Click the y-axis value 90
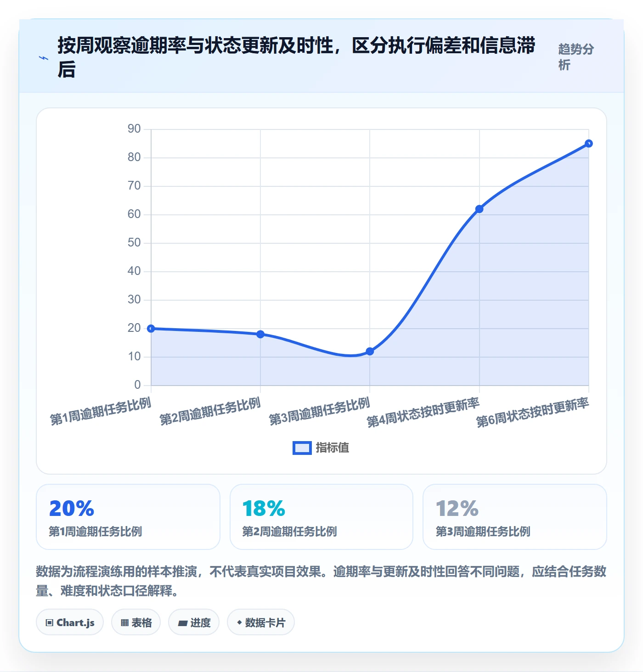Viewport: 643px width, 672px height. [x=134, y=129]
